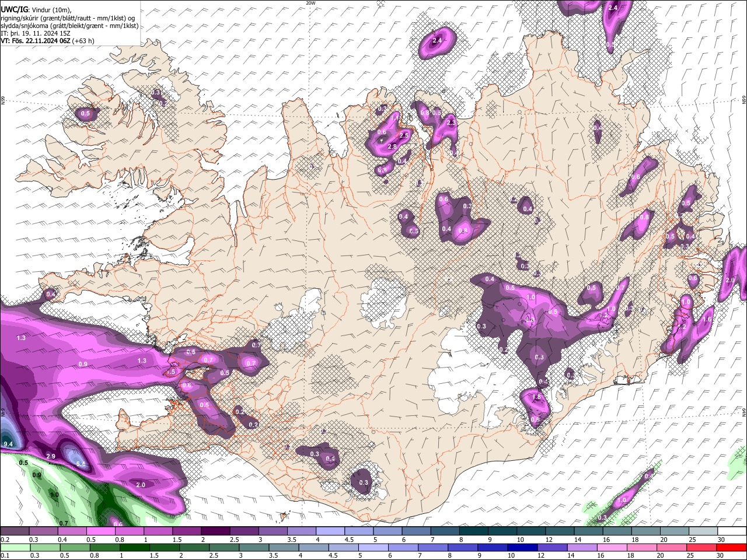The height and width of the screenshot is (560, 747).
Task: Click the '20W' longitude label at the top
Action: [310, 3]
